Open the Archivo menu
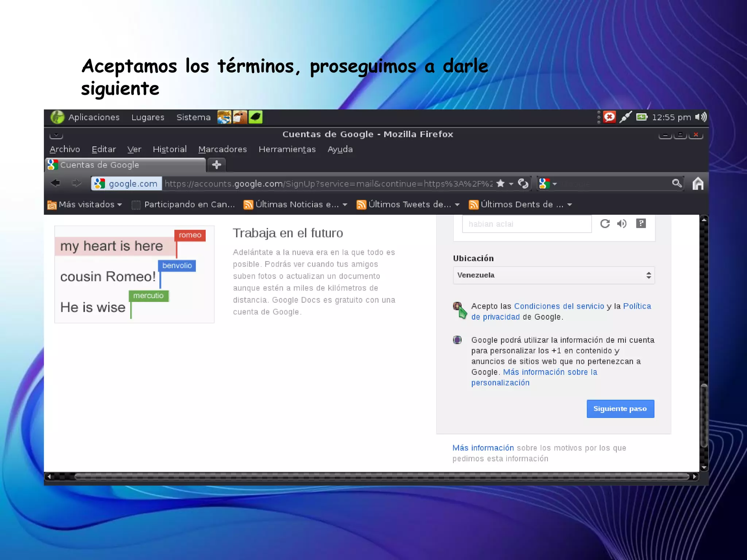Viewport: 747px width, 560px height. (x=65, y=149)
